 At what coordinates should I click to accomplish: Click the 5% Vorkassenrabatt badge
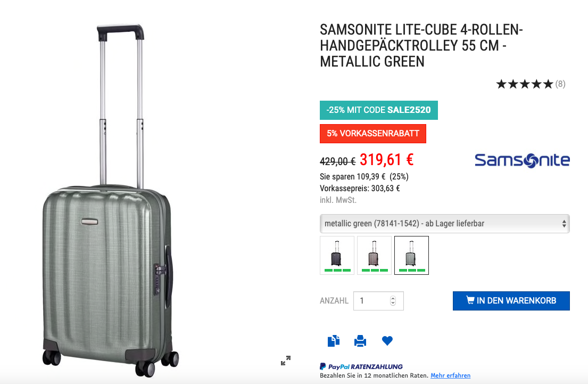pos(372,134)
